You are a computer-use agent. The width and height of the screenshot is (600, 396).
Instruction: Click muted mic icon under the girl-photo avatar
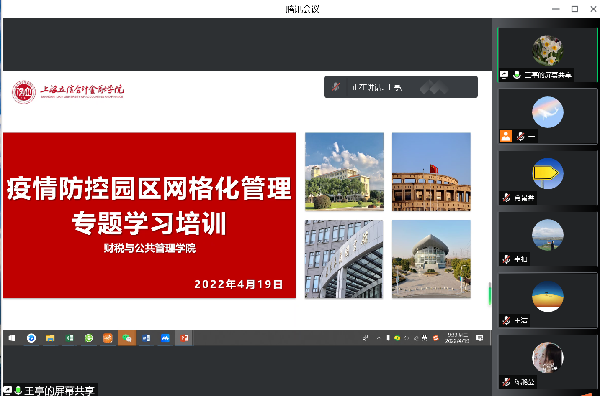pos(506,381)
